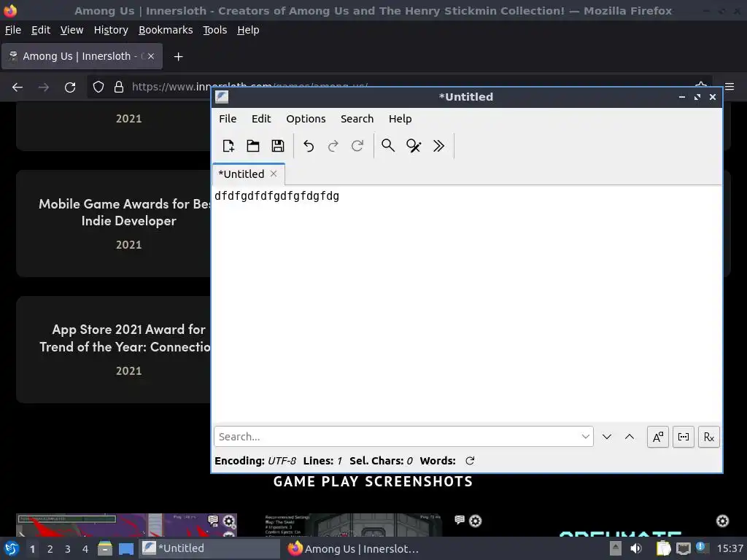
Task: Open the editor's Search menu
Action: point(357,119)
